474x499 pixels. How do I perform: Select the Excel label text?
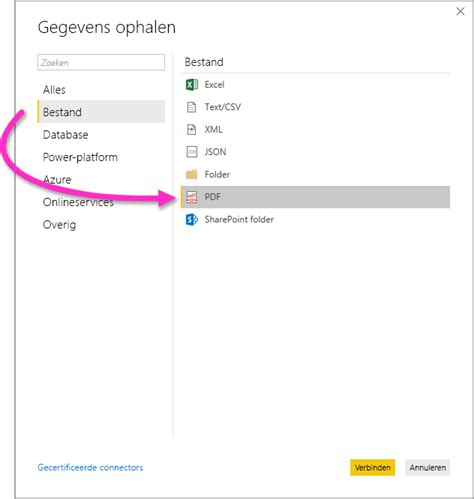tap(214, 85)
